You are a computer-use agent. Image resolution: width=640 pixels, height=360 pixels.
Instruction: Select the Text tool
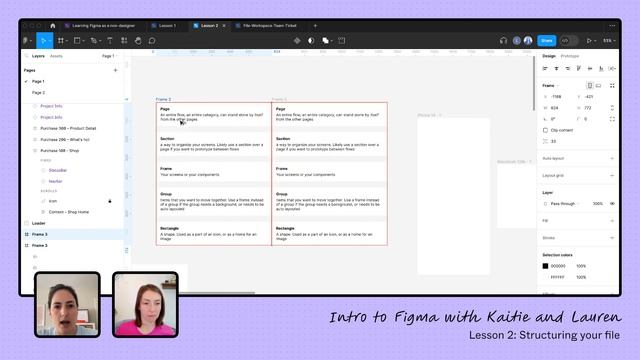[x=110, y=41]
